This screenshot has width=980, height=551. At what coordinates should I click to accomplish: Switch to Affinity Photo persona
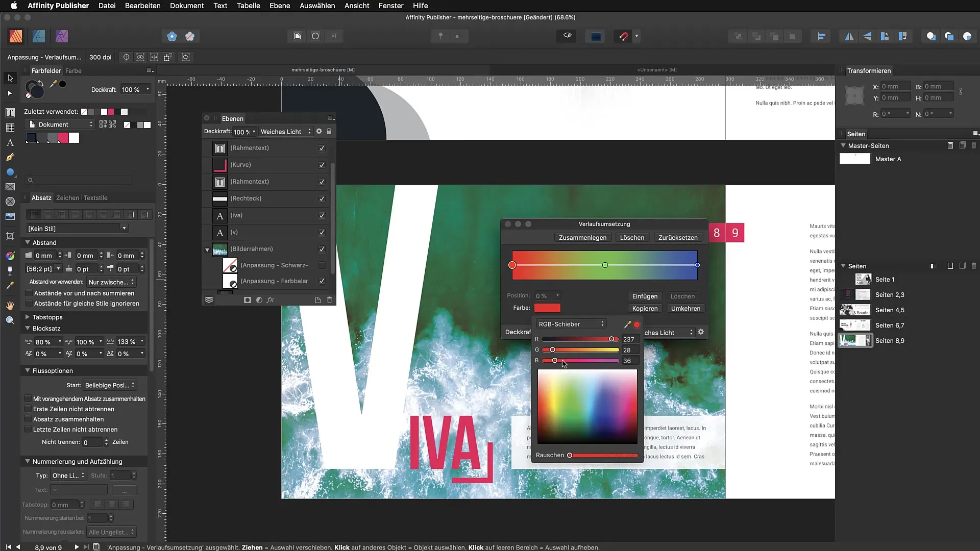(x=62, y=36)
